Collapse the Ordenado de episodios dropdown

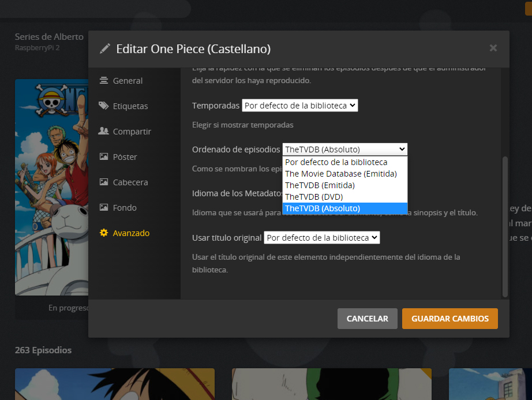click(344, 149)
